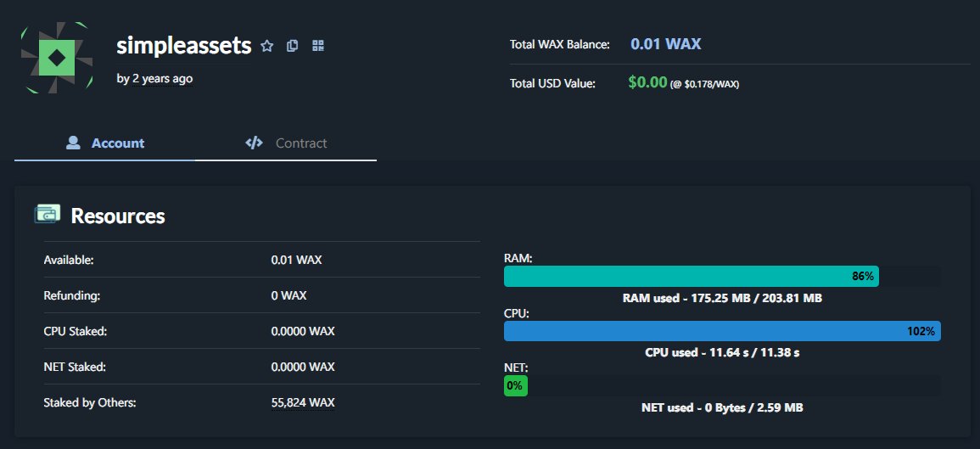
Task: Click the CPU Staked label
Action: pos(76,331)
